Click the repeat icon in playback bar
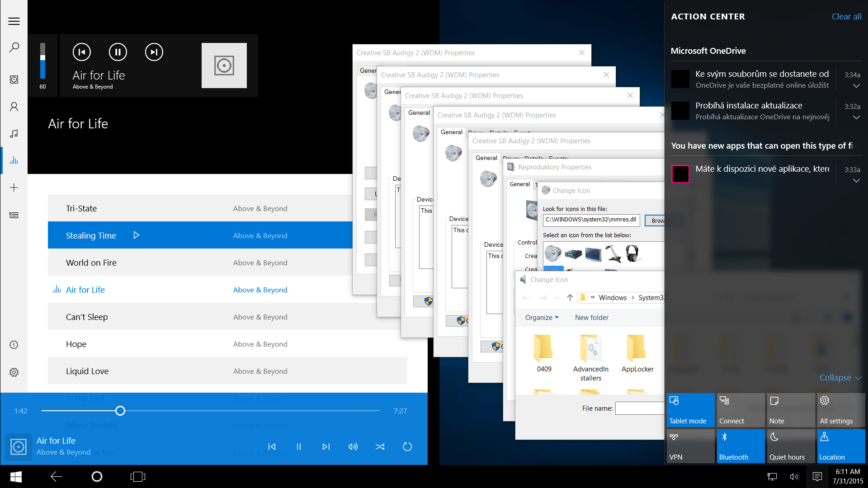868x488 pixels. 407,446
